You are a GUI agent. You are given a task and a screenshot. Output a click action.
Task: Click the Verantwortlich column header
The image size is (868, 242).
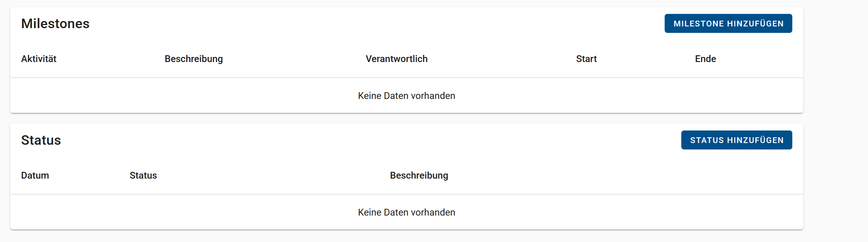tap(396, 59)
